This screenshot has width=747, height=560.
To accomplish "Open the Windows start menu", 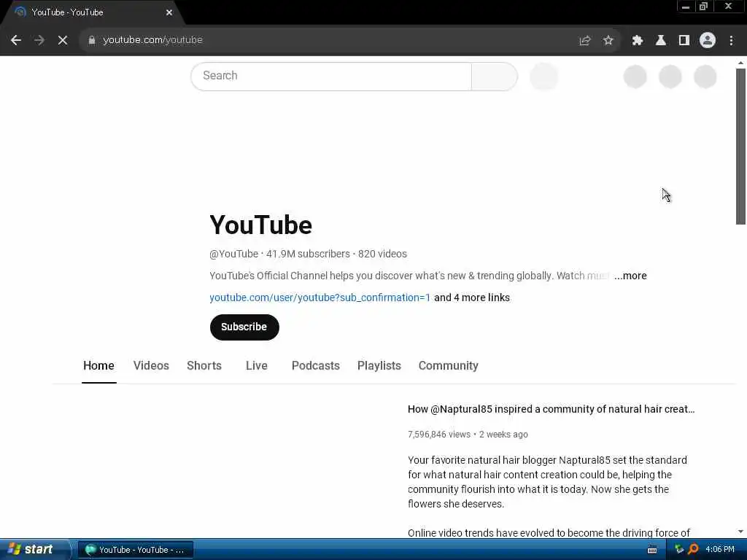I will click(34, 550).
